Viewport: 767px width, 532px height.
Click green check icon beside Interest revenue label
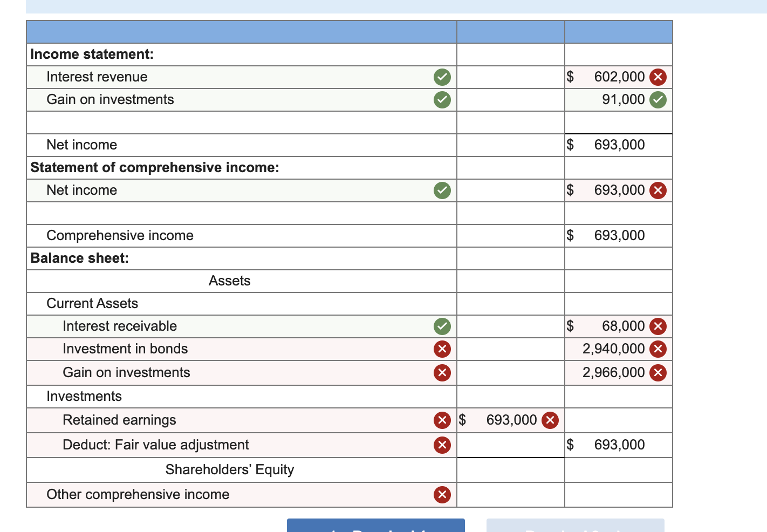coord(442,77)
